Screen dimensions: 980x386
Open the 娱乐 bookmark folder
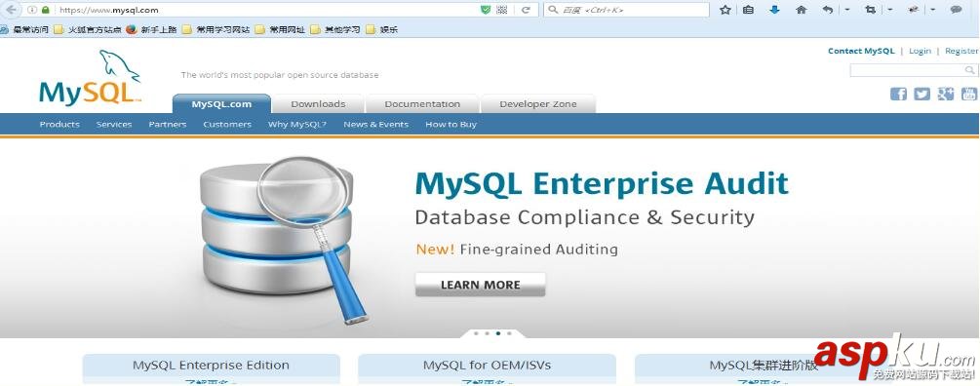click(x=382, y=29)
